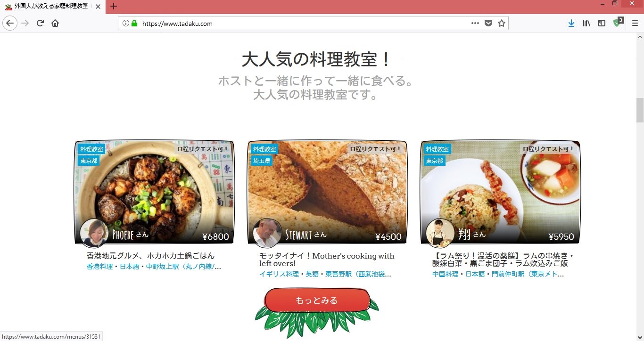
Task: Open the library bookshelf icon
Action: point(586,23)
